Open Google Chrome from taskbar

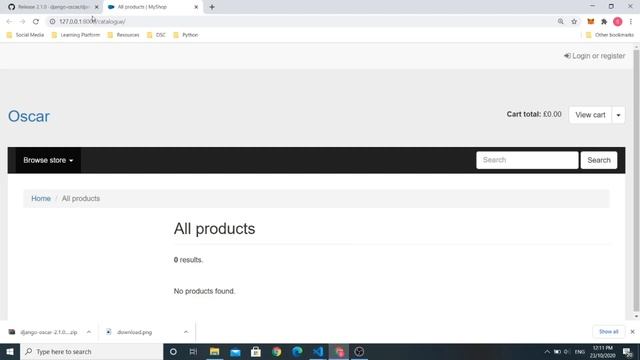pos(277,351)
